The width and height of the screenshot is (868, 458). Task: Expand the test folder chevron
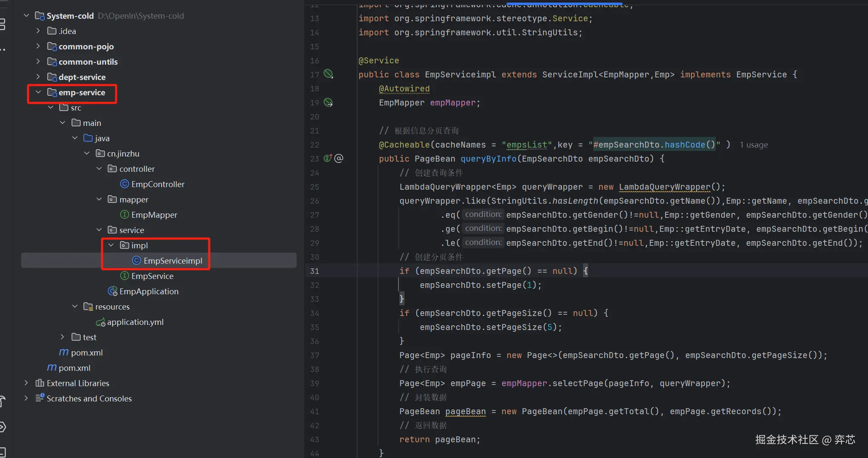[x=63, y=337]
